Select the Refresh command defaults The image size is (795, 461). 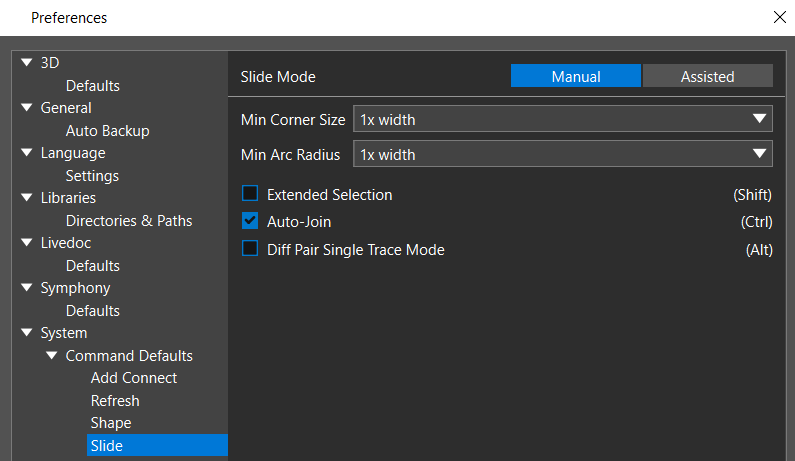point(115,401)
